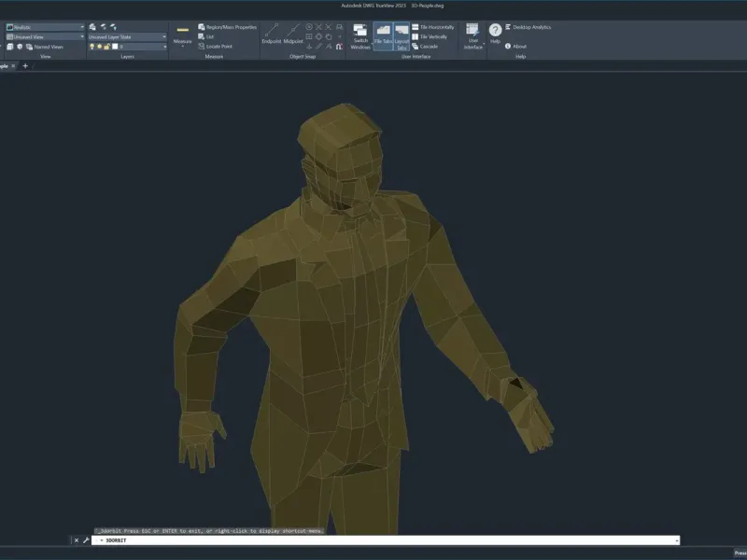Screen dimensions: 747x560
Task: Toggle the Layout Tabs button
Action: click(402, 35)
